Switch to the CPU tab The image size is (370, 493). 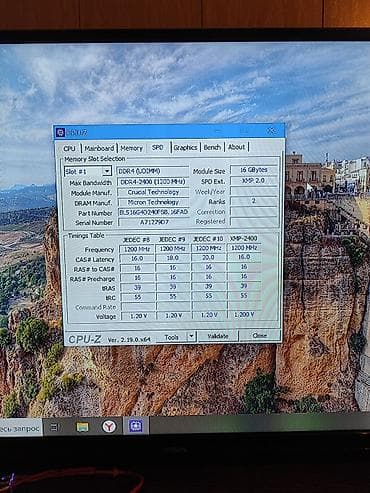[69, 148]
